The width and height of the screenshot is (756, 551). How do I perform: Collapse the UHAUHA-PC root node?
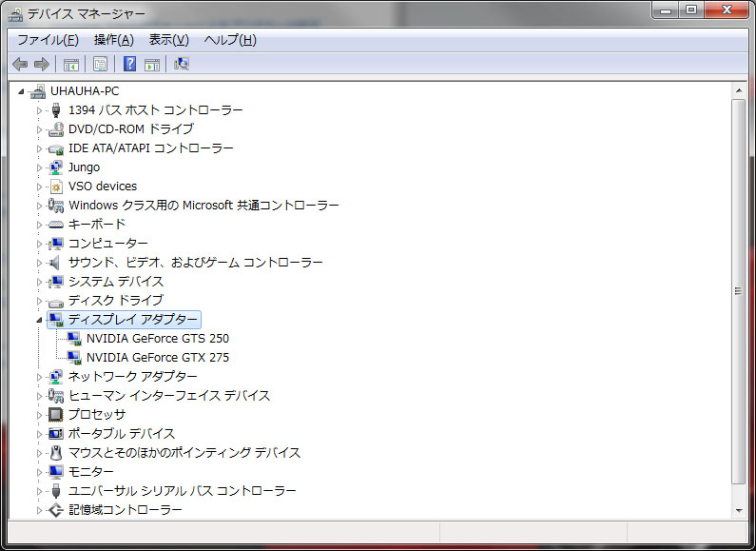[x=21, y=91]
